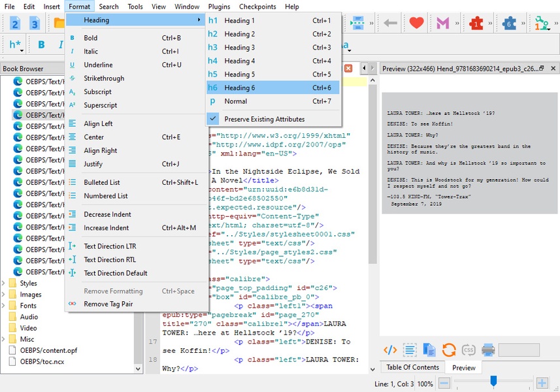Click the zoom slider handle
The width and height of the screenshot is (560, 392).
click(493, 381)
